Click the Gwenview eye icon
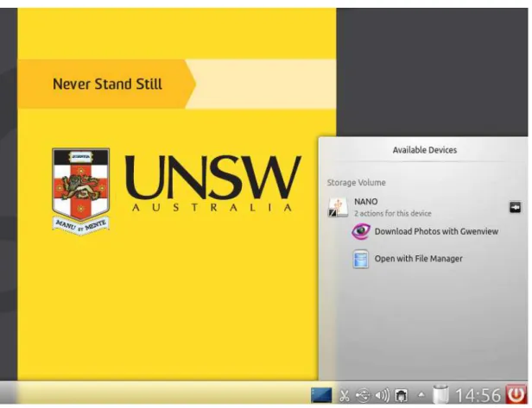Screen dimensions: 532x408 click(361, 231)
